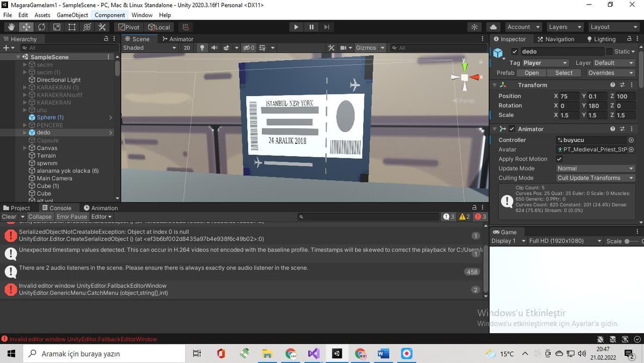The width and height of the screenshot is (644, 363).
Task: Open Culling Mode dropdown
Action: click(x=595, y=178)
